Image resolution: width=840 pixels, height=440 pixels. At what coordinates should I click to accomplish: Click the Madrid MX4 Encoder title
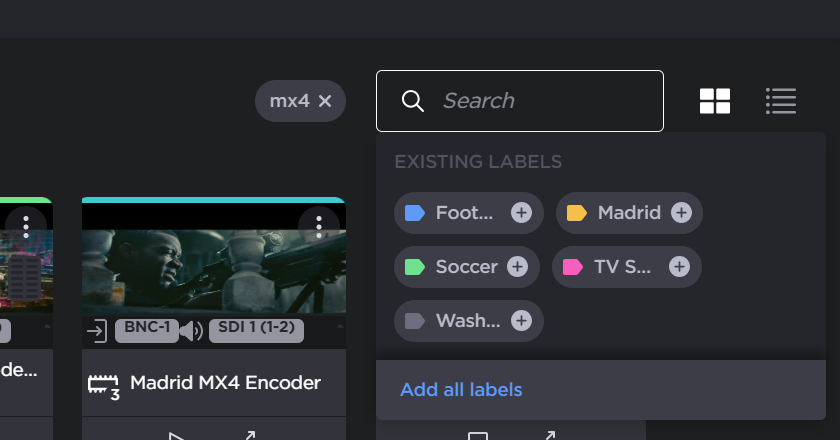coord(225,383)
